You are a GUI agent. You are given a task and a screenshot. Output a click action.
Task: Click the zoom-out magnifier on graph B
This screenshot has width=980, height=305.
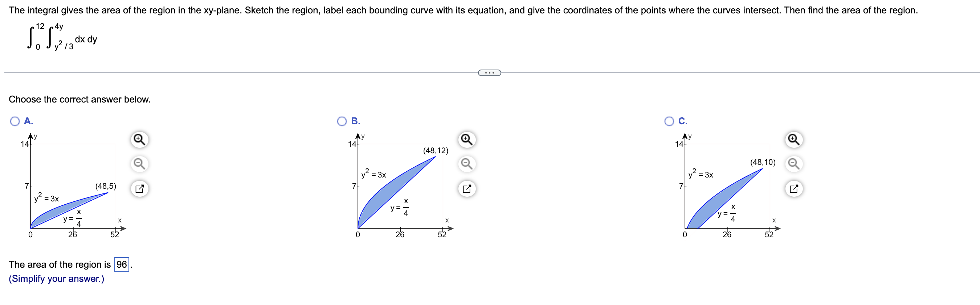point(467,164)
